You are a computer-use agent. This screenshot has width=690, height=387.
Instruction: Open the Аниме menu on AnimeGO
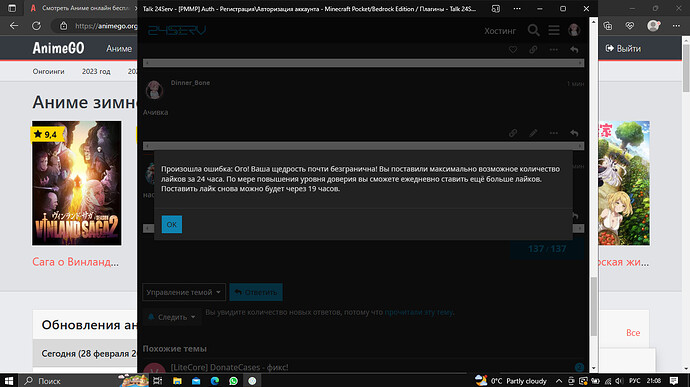(119, 49)
